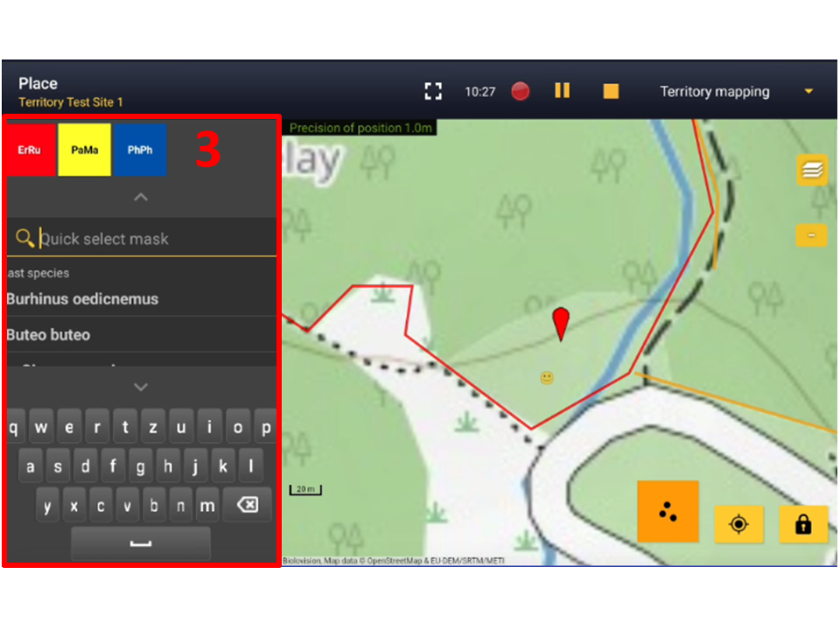Collapse shortcuts with the up chevron

[x=141, y=198]
